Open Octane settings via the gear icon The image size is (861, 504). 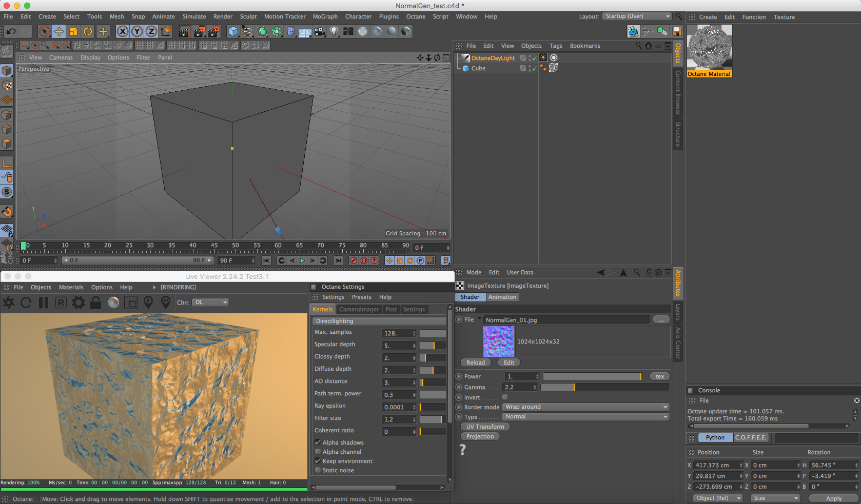(x=79, y=303)
